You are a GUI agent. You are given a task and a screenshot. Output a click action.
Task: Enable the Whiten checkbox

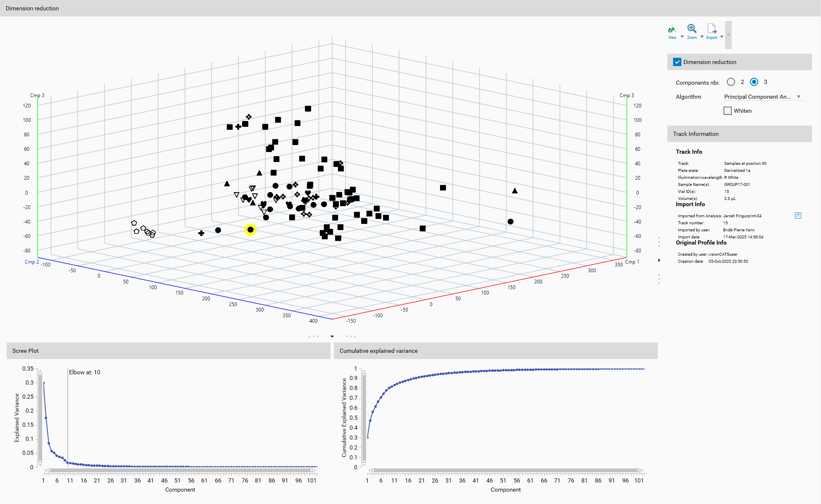click(x=728, y=111)
